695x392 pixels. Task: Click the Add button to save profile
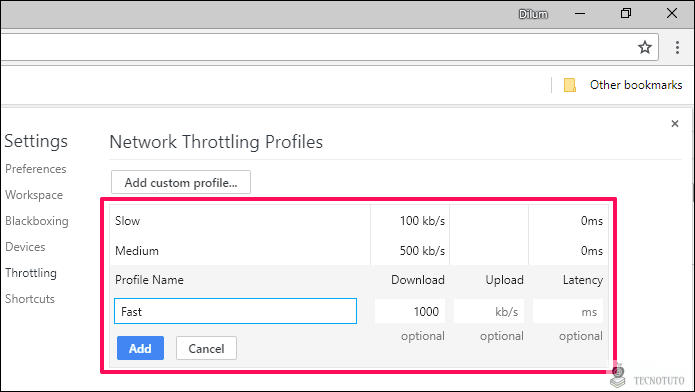tap(140, 348)
